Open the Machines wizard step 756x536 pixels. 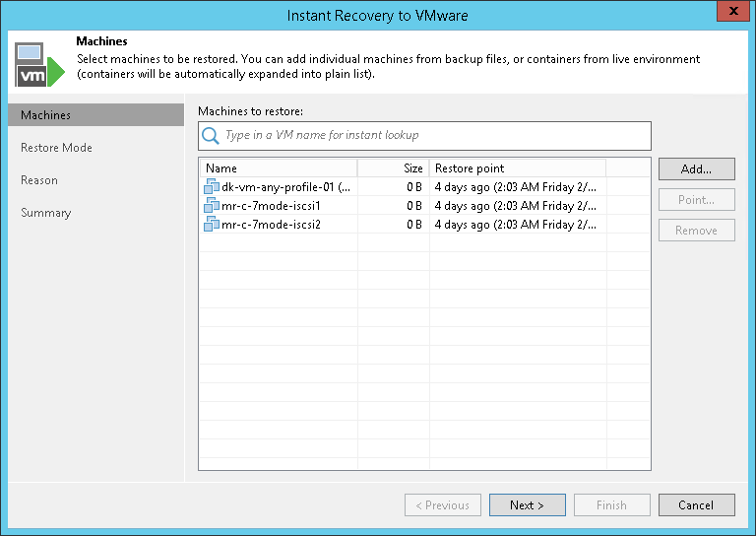click(x=46, y=115)
